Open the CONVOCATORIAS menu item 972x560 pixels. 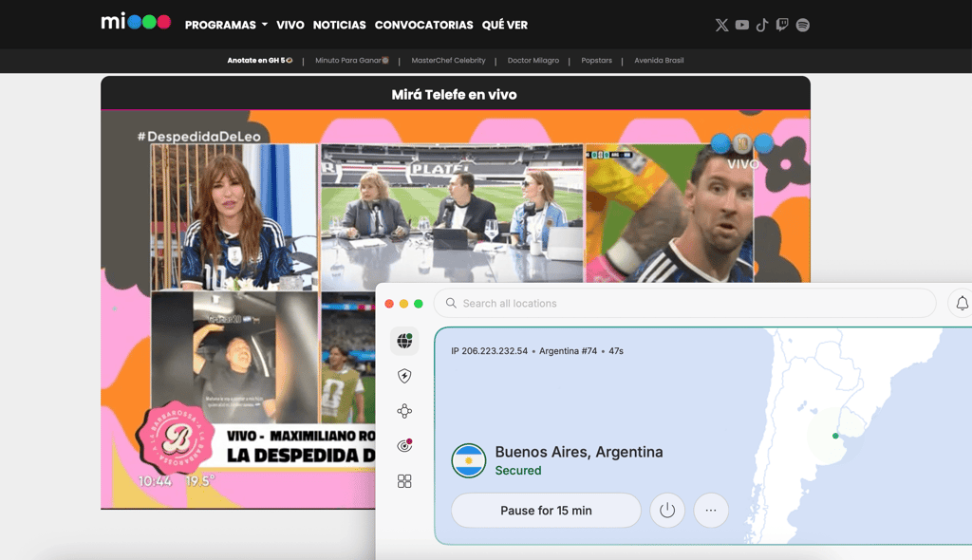pos(424,25)
